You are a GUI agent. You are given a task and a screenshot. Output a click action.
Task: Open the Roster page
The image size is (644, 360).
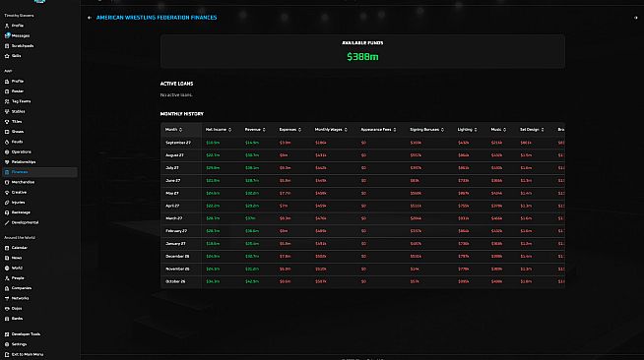(14, 91)
